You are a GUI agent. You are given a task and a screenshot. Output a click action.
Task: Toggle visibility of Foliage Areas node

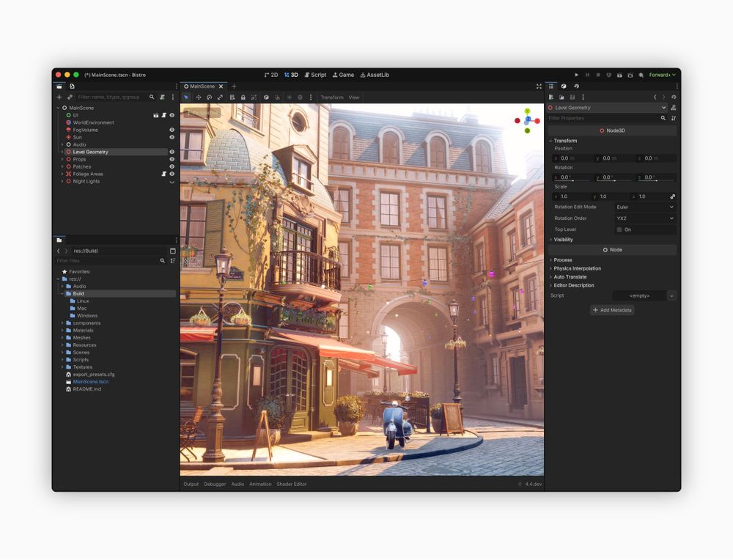pos(172,174)
